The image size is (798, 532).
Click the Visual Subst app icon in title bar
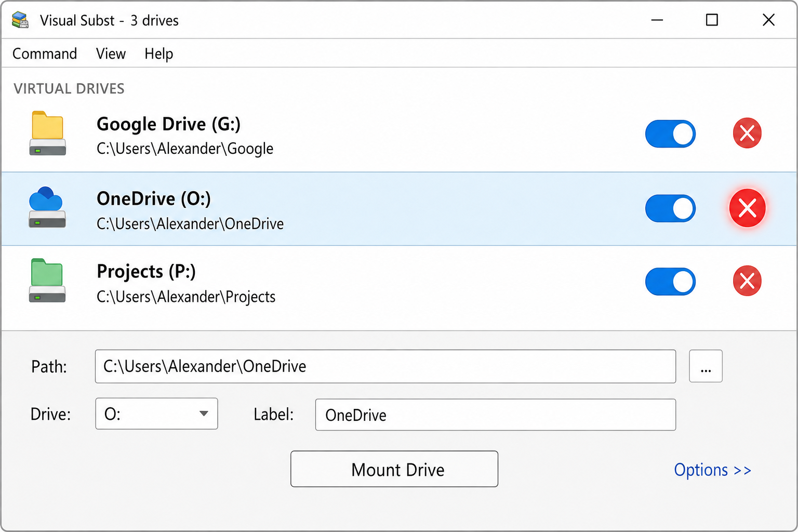point(20,20)
